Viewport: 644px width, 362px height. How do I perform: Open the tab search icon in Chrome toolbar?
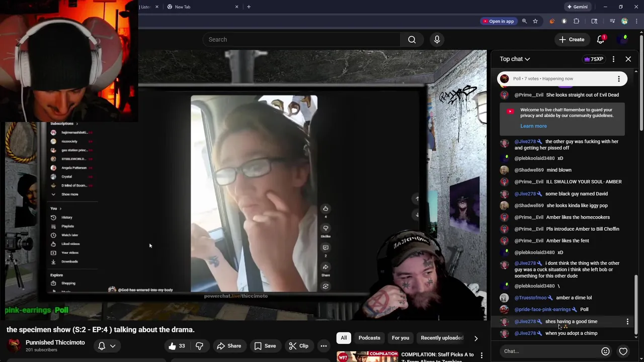[x=594, y=21]
